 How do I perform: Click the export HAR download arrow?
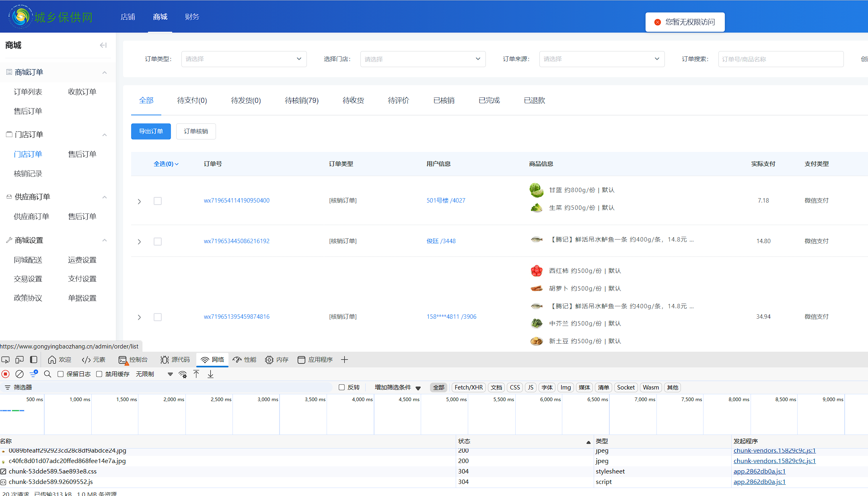click(x=210, y=374)
